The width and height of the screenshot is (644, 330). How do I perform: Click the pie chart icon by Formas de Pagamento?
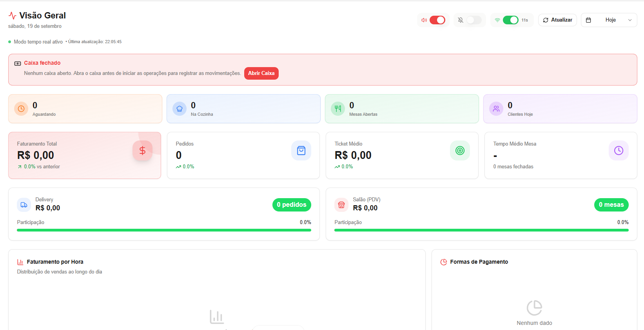tap(444, 262)
